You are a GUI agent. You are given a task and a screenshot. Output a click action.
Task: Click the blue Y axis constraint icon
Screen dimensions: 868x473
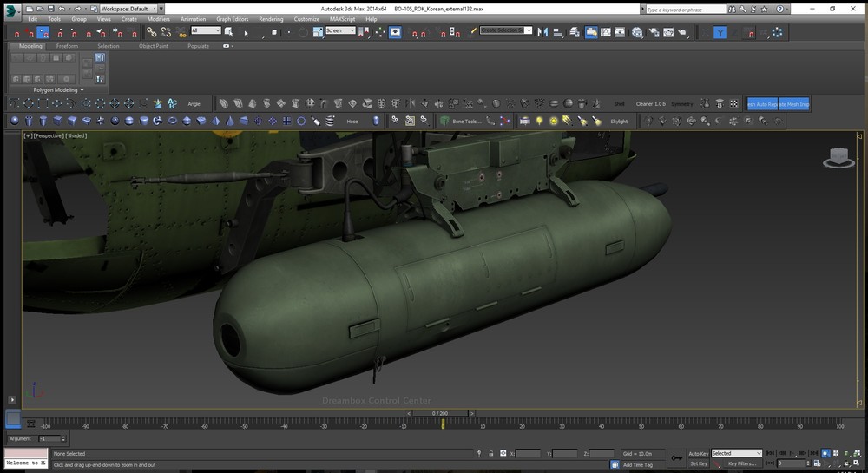(x=720, y=32)
